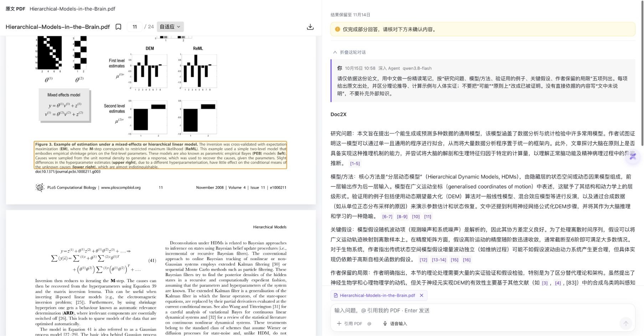The height and width of the screenshot is (336, 644).
Task: Click the 深入 Agent mode label
Action: click(389, 68)
